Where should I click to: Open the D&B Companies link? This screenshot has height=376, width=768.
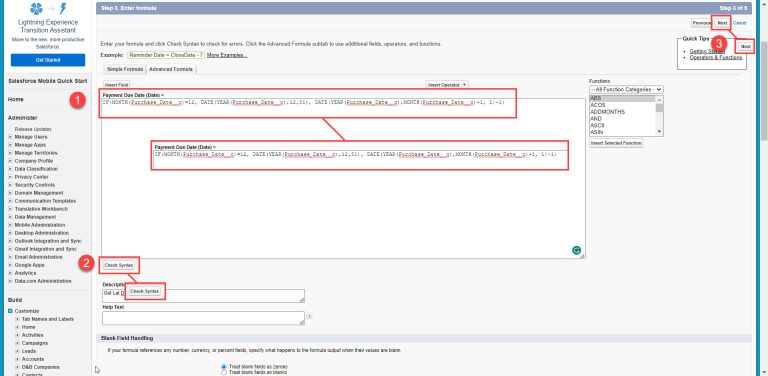(41, 367)
